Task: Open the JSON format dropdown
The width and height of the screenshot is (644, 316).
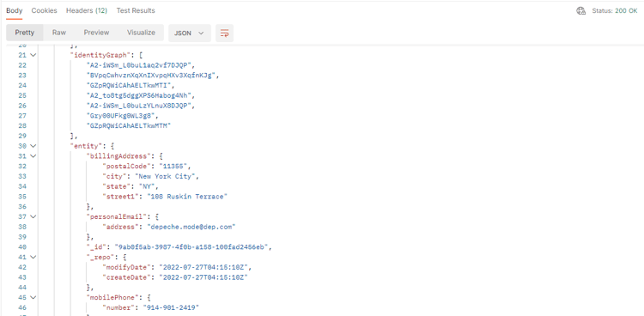Action: tap(190, 33)
